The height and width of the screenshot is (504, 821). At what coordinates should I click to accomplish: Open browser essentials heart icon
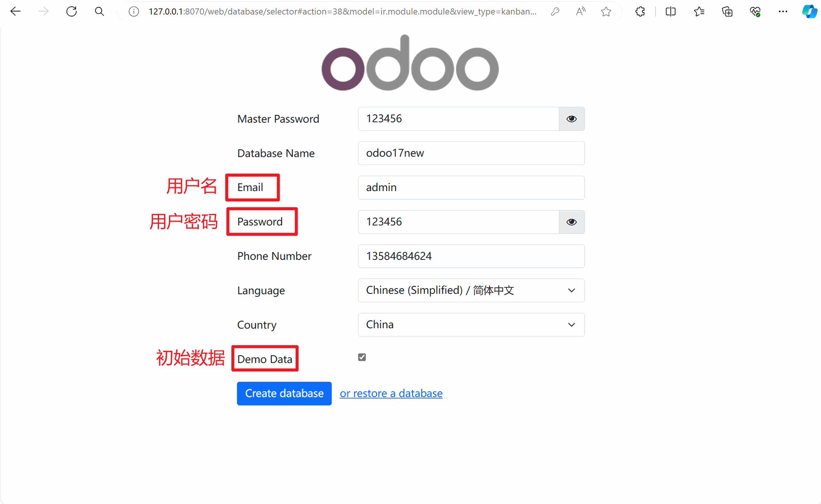click(x=755, y=12)
